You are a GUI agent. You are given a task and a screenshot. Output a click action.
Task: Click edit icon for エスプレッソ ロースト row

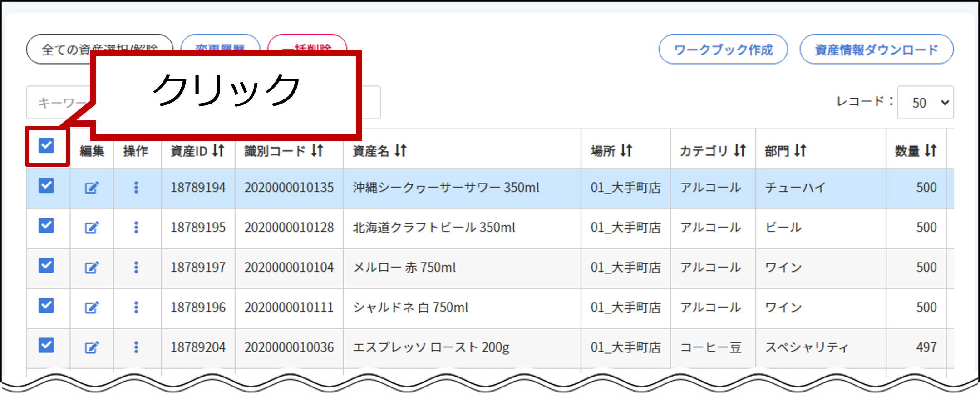92,347
